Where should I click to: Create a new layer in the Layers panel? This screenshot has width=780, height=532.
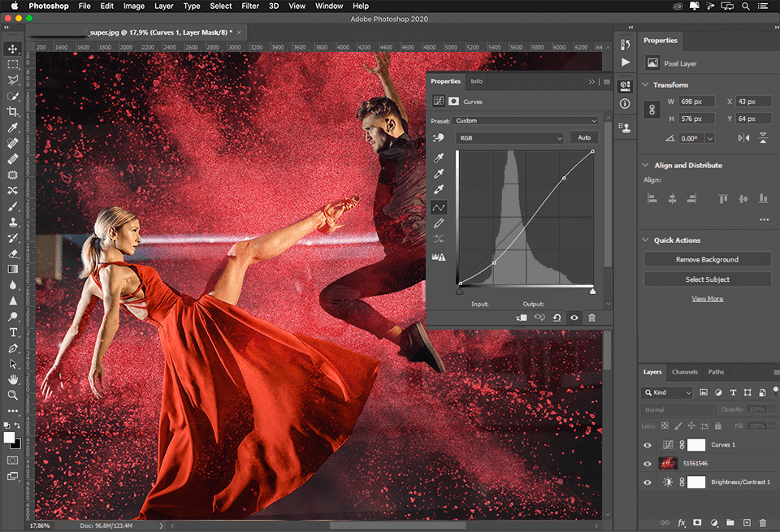click(x=747, y=523)
